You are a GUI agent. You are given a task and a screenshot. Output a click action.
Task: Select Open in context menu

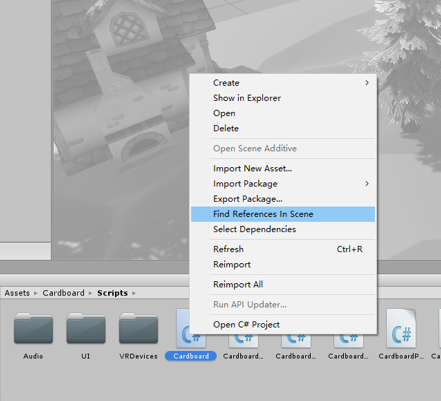283,113
